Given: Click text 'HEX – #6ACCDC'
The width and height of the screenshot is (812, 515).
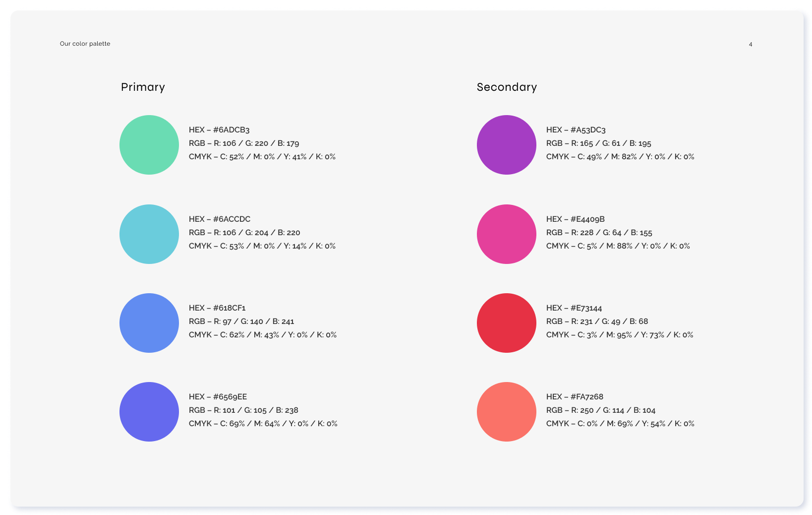Looking at the screenshot, I should point(220,219).
